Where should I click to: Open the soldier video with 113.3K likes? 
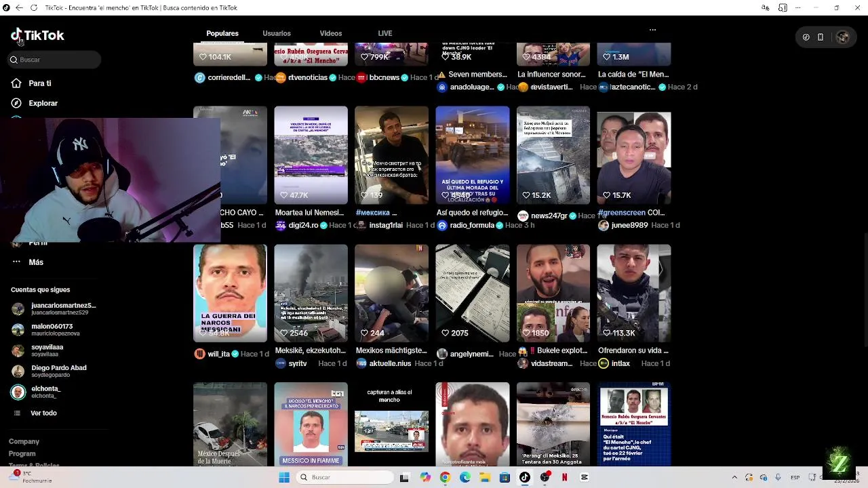[x=633, y=293]
